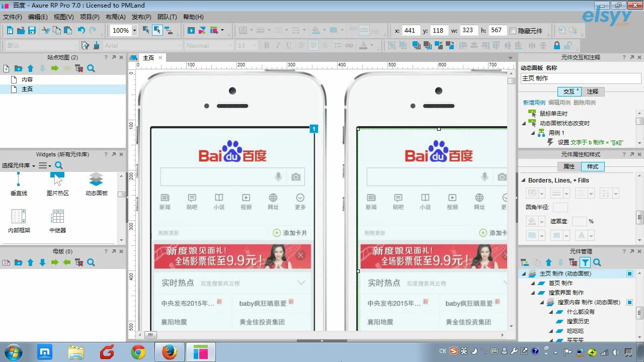Select the 鼠标单击时 event
This screenshot has height=362, width=644.
pyautogui.click(x=553, y=114)
